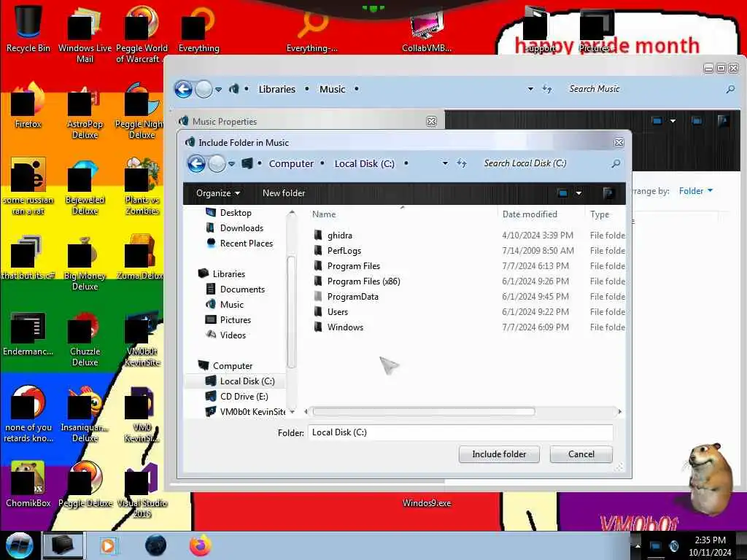This screenshot has width=747, height=560.
Task: Open ChomikBox desktop shortcut
Action: pos(28,484)
